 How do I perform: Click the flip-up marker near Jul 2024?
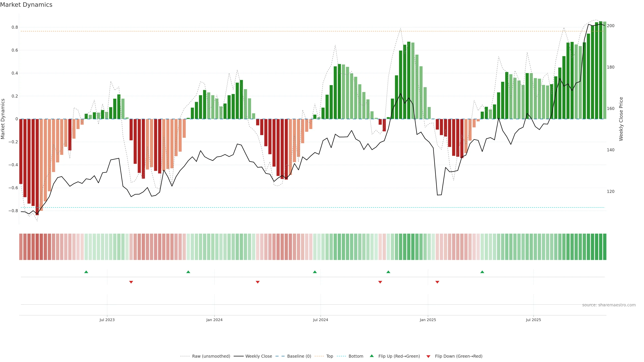point(315,272)
